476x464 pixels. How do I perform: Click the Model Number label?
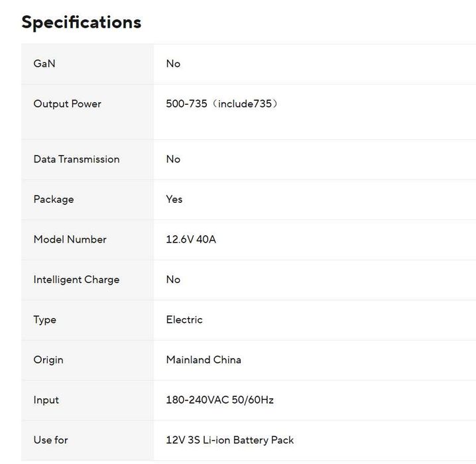(70, 239)
